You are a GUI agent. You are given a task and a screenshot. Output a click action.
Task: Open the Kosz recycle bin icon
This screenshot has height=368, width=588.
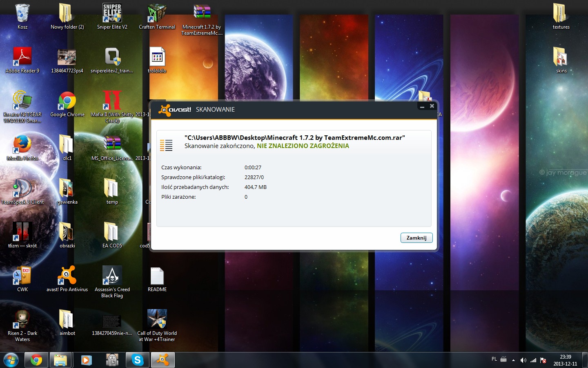click(x=22, y=17)
